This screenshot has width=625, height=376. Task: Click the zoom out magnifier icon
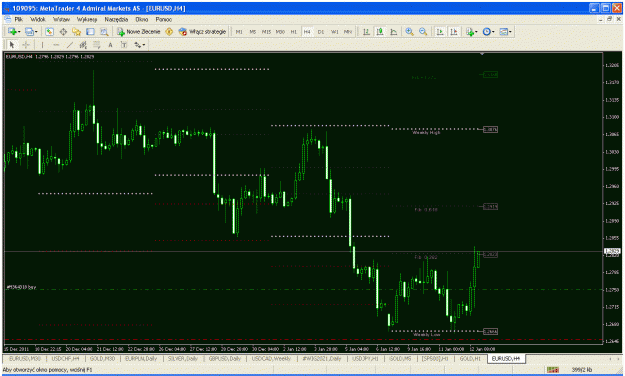point(423,31)
